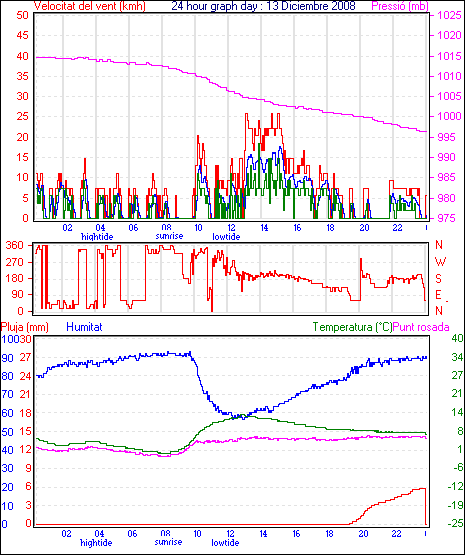Image resolution: width=465 pixels, height=556 pixels.
Task: Click the blue 80 humidity axis label
Action: [7, 376]
